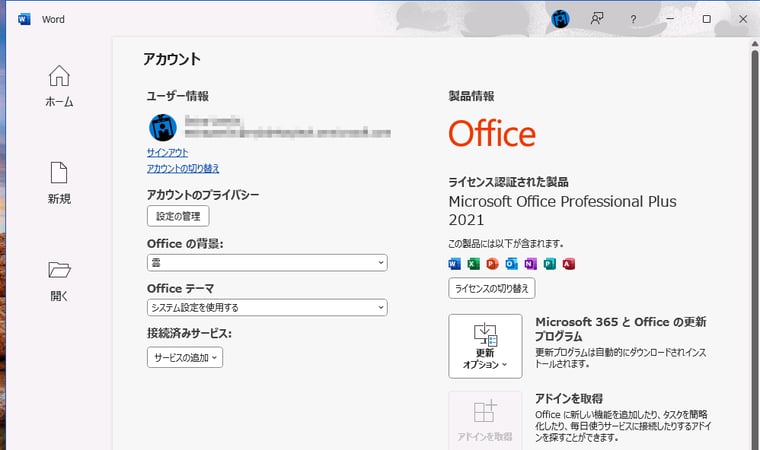Open the ホーム (Home) page
760x450 pixels.
click(59, 86)
